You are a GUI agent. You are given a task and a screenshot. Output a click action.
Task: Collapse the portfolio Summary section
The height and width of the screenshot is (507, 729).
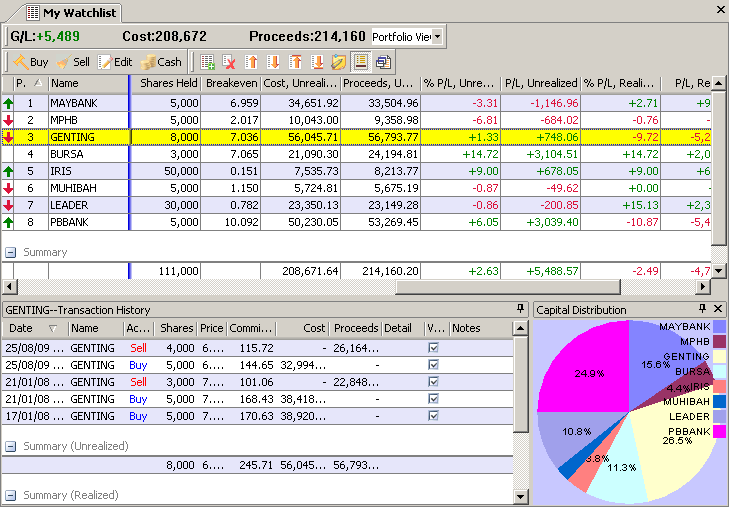[10, 252]
